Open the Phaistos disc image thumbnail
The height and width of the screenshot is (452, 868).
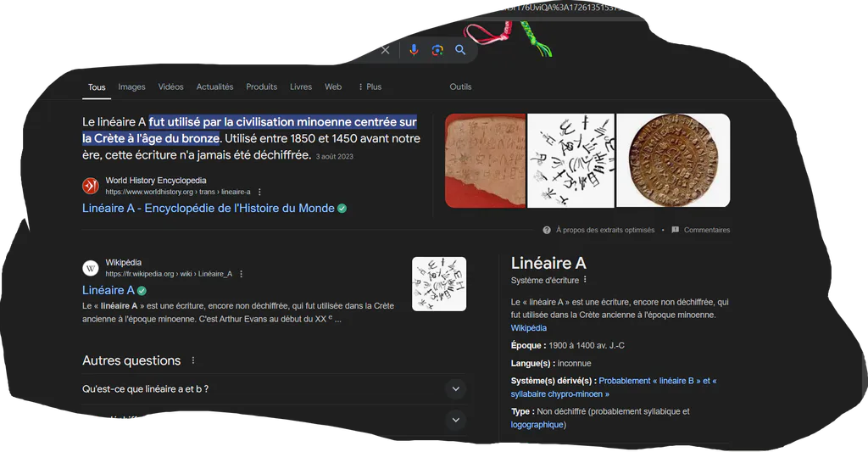click(673, 160)
